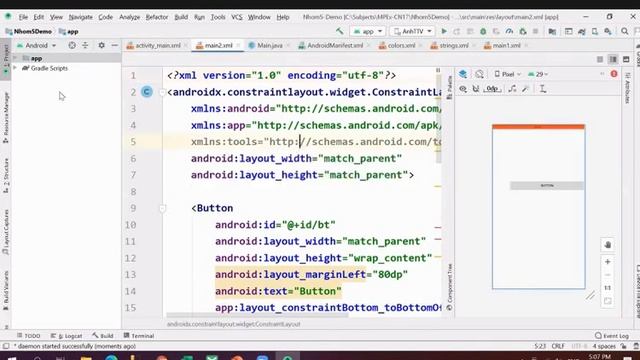Switch to Code only view mode
The image size is (640, 360).
[600, 60]
